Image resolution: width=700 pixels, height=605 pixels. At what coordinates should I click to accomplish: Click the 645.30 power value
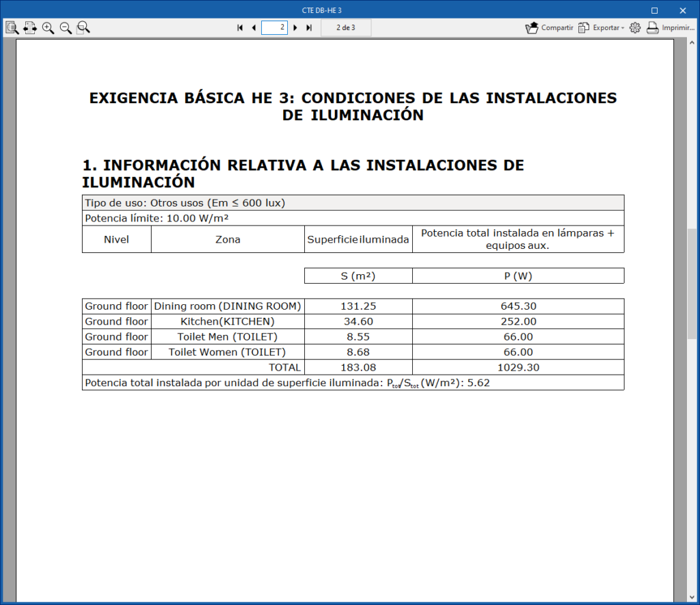[x=518, y=306]
